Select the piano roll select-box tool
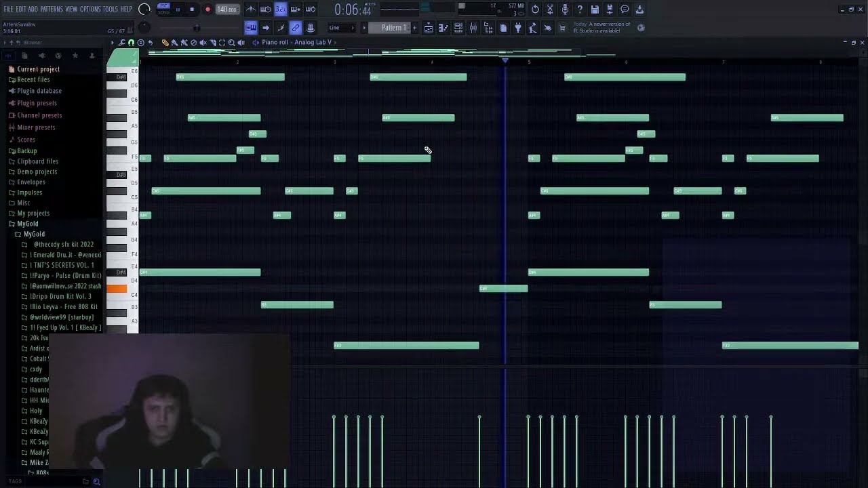This screenshot has width=868, height=488. 222,43
